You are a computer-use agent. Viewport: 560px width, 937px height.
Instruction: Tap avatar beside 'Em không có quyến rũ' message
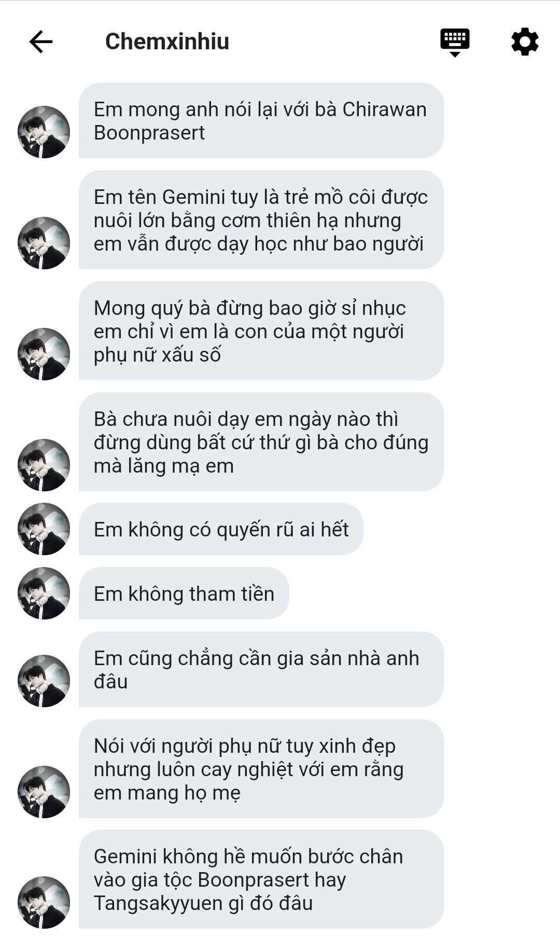[44, 529]
